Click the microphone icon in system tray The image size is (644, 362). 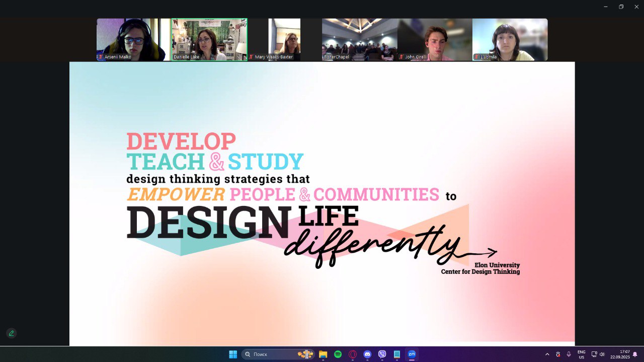[569, 354]
